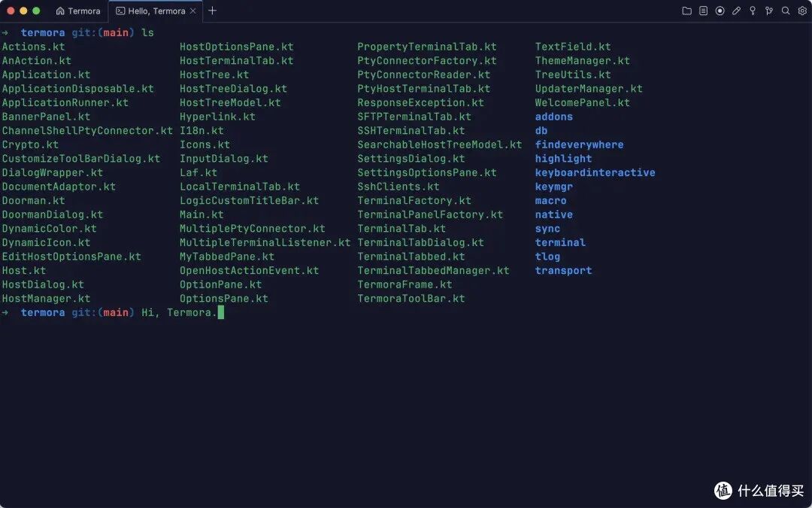The width and height of the screenshot is (812, 508).
Task: Close the Hello, Termora tab
Action: click(194, 11)
